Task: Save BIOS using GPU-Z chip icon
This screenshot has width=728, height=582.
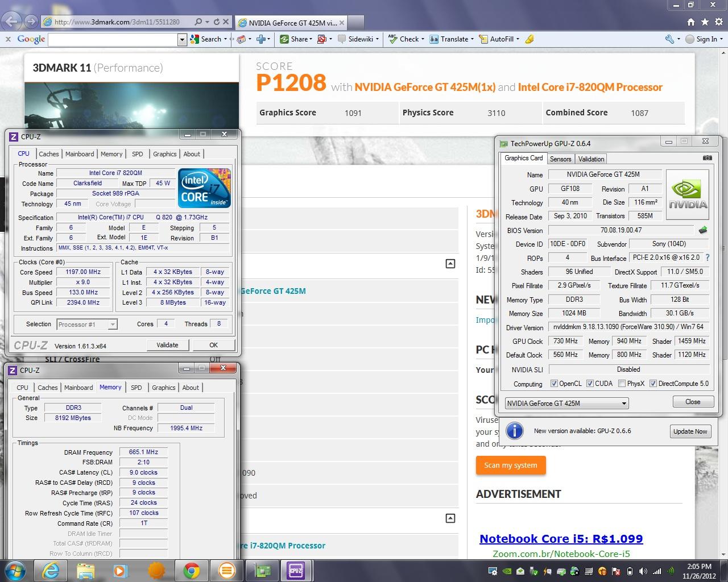Action: [703, 230]
